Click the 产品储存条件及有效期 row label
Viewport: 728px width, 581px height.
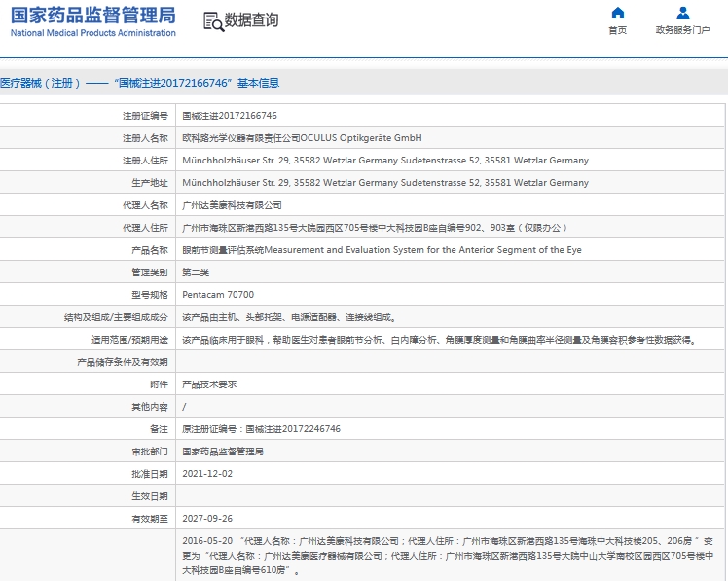click(x=123, y=362)
